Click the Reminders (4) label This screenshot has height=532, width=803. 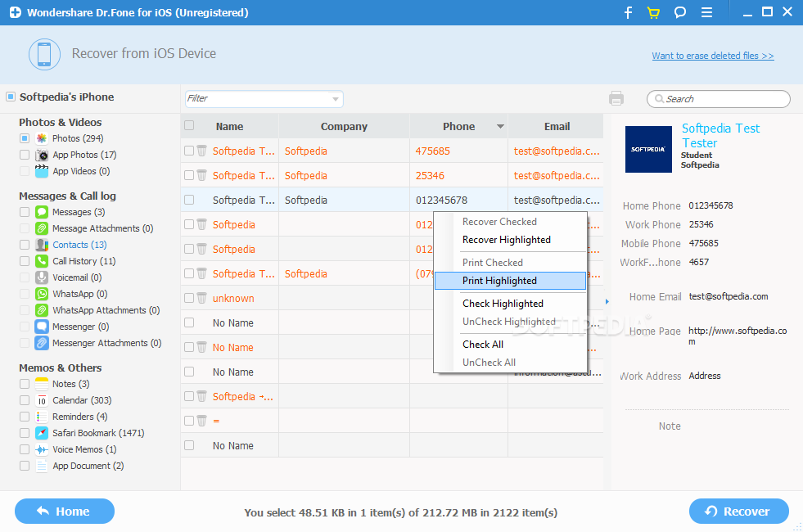(x=80, y=417)
